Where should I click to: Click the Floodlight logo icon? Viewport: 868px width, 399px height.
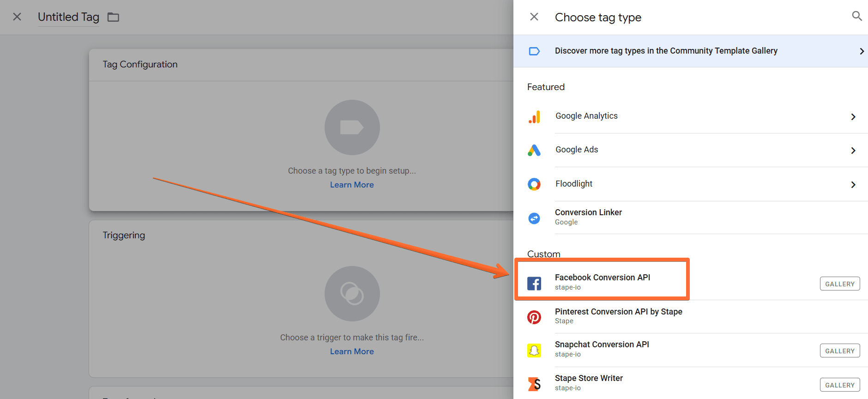click(x=534, y=184)
